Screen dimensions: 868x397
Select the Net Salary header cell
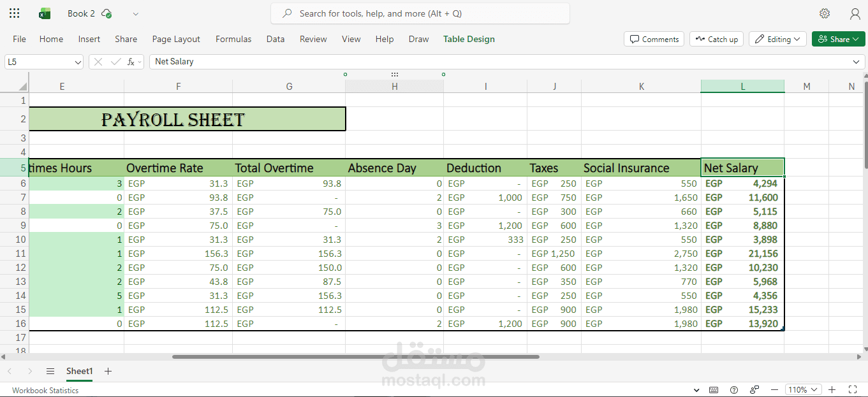pos(742,168)
